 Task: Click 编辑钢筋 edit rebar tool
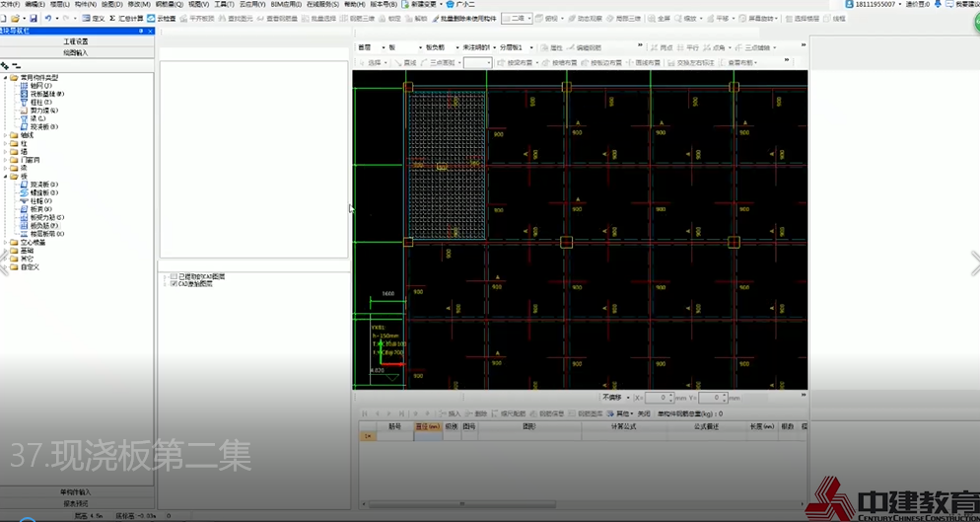tap(587, 47)
